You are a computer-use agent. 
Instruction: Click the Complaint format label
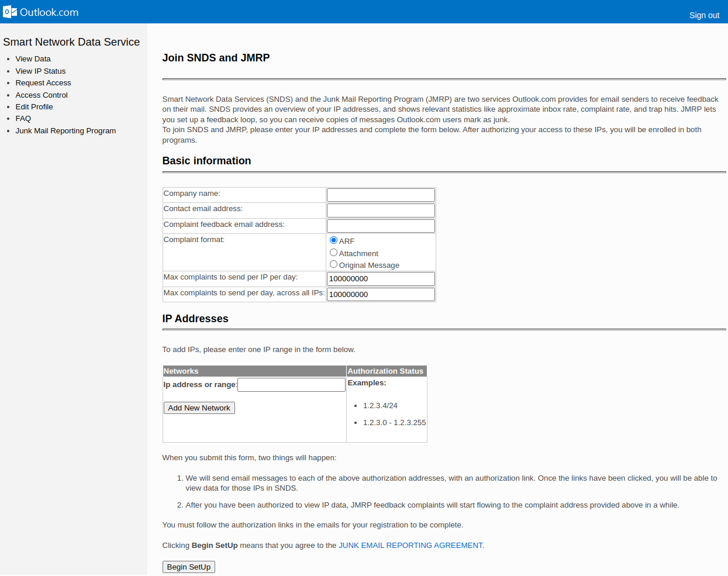[x=194, y=240]
